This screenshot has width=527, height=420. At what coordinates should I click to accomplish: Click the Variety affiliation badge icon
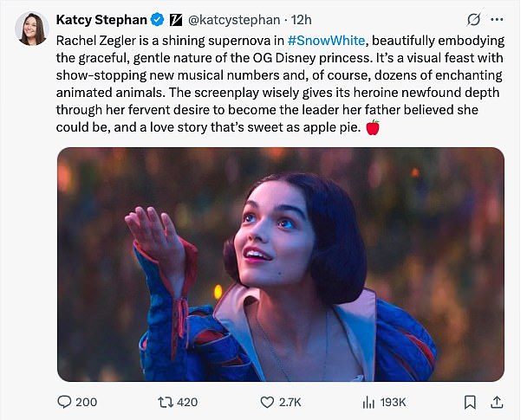175,19
